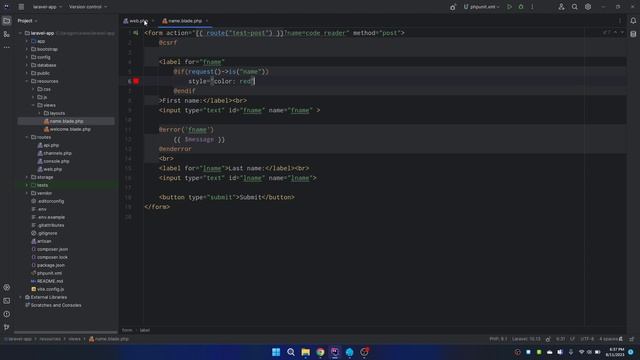Open the Structure tool window icon
The width and height of the screenshot is (640, 360).
pos(7,34)
